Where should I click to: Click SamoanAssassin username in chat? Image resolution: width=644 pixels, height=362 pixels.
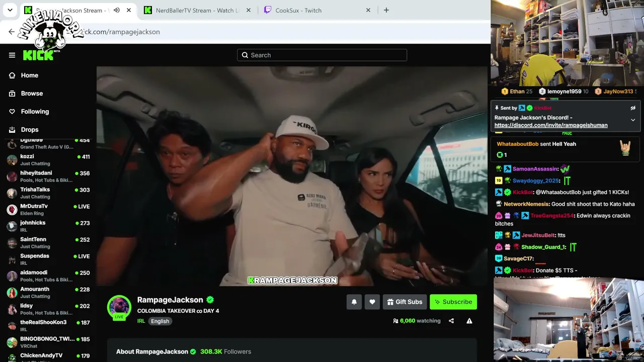tap(535, 169)
